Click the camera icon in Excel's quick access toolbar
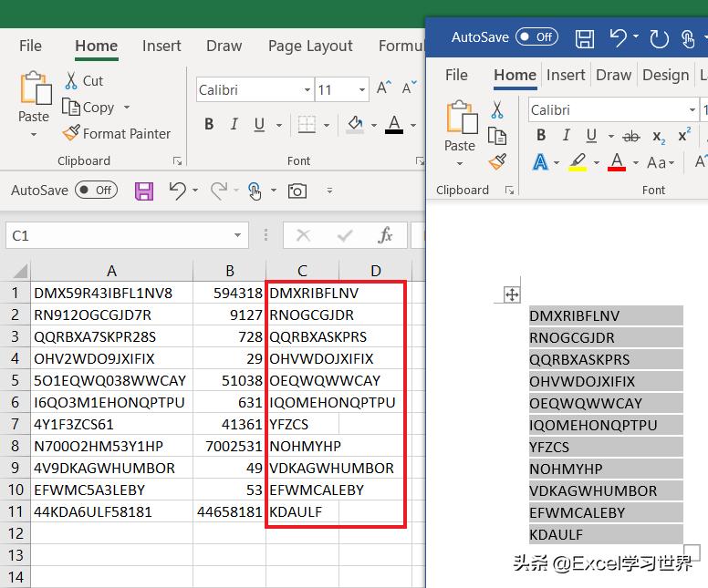The width and height of the screenshot is (708, 588). click(x=297, y=191)
